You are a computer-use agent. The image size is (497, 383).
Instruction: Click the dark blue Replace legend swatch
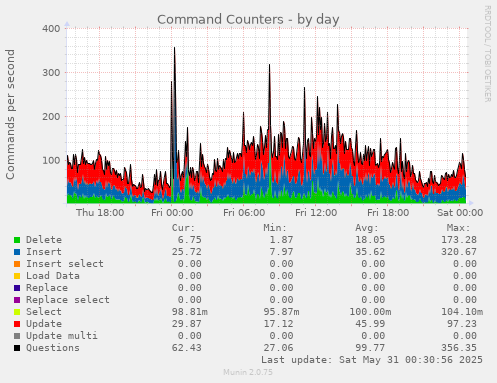click(17, 288)
